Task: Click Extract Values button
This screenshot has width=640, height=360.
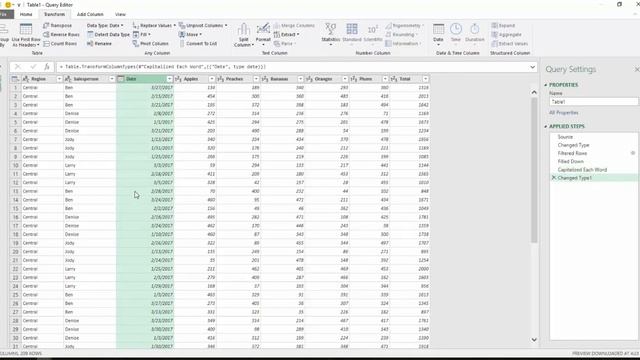Action: [x=510, y=44]
